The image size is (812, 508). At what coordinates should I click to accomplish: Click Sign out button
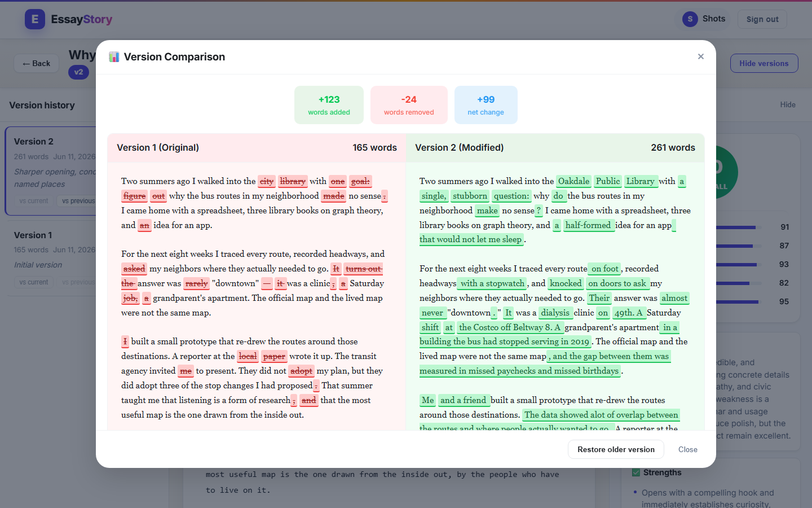coord(762,19)
